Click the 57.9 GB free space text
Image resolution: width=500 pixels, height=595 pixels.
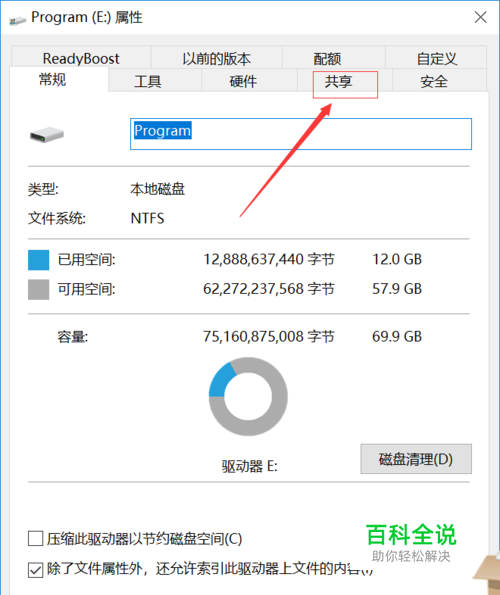[x=397, y=289]
